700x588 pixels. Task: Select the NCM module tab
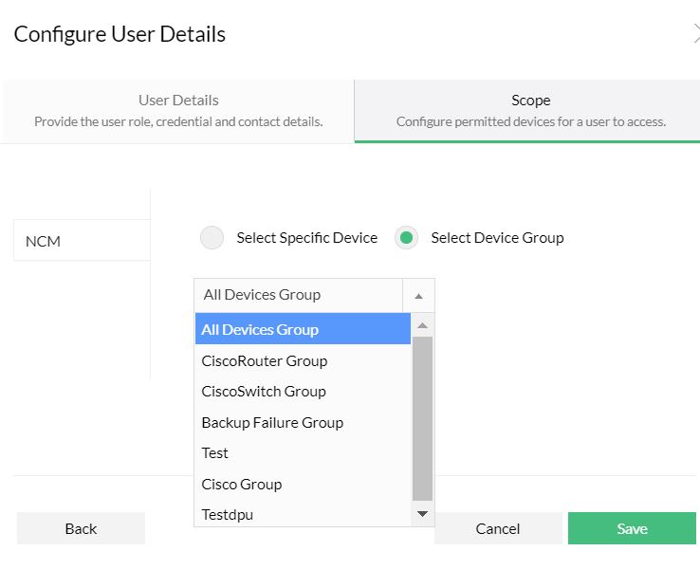click(x=81, y=241)
